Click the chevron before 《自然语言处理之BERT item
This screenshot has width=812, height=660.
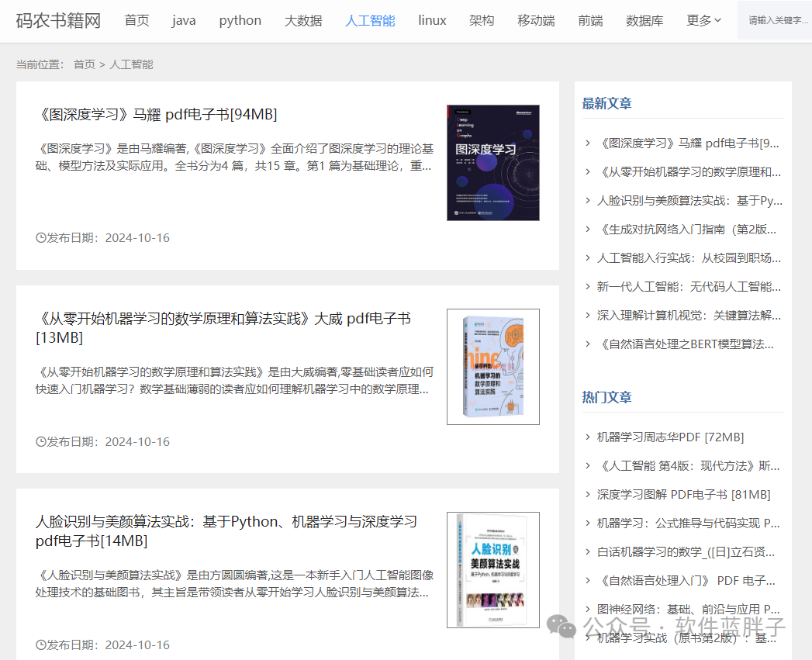click(x=588, y=344)
